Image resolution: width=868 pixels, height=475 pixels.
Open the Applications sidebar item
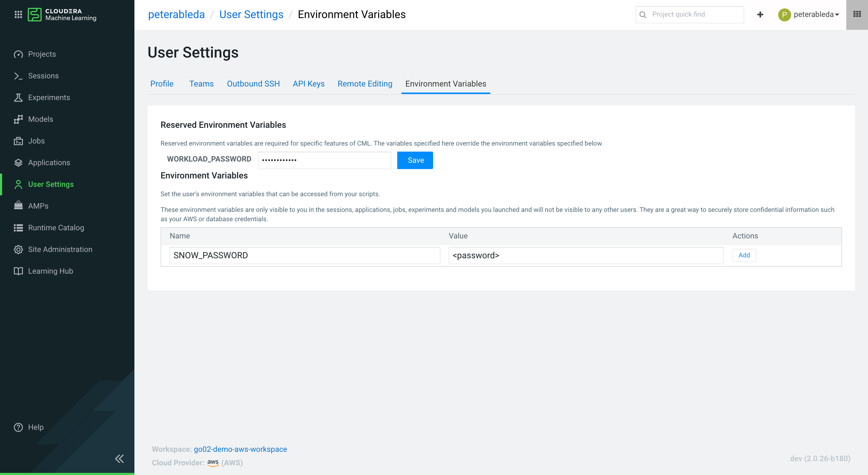pyautogui.click(x=49, y=162)
